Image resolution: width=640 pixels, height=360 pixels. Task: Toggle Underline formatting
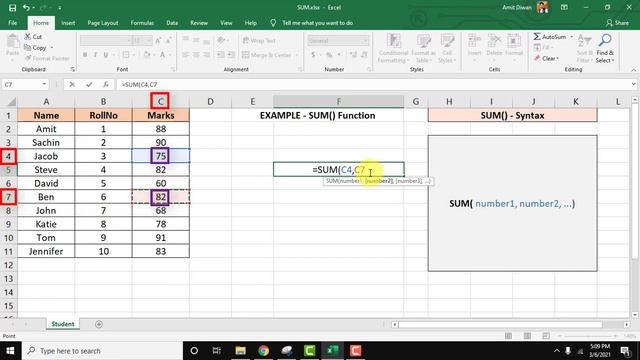(x=106, y=55)
